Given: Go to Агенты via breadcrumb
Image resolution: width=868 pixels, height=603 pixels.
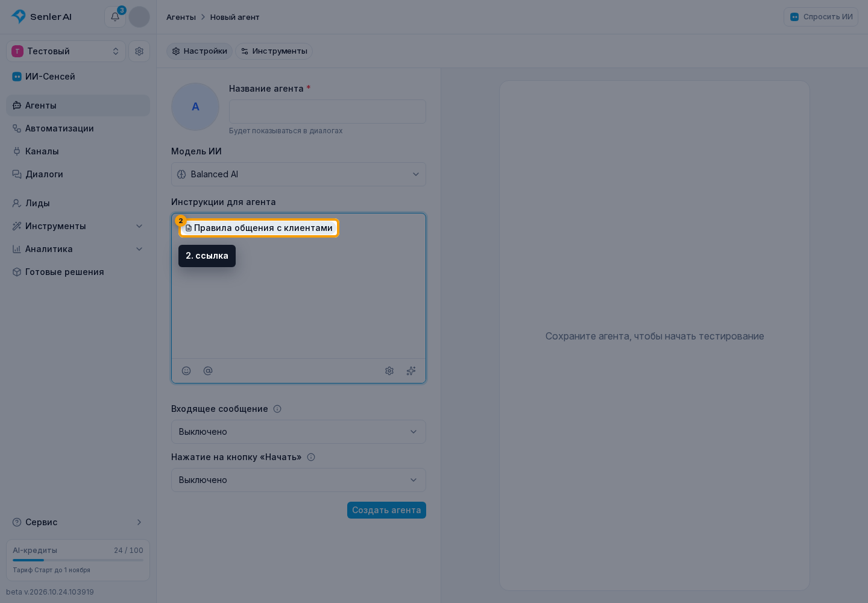Looking at the screenshot, I should tap(181, 17).
